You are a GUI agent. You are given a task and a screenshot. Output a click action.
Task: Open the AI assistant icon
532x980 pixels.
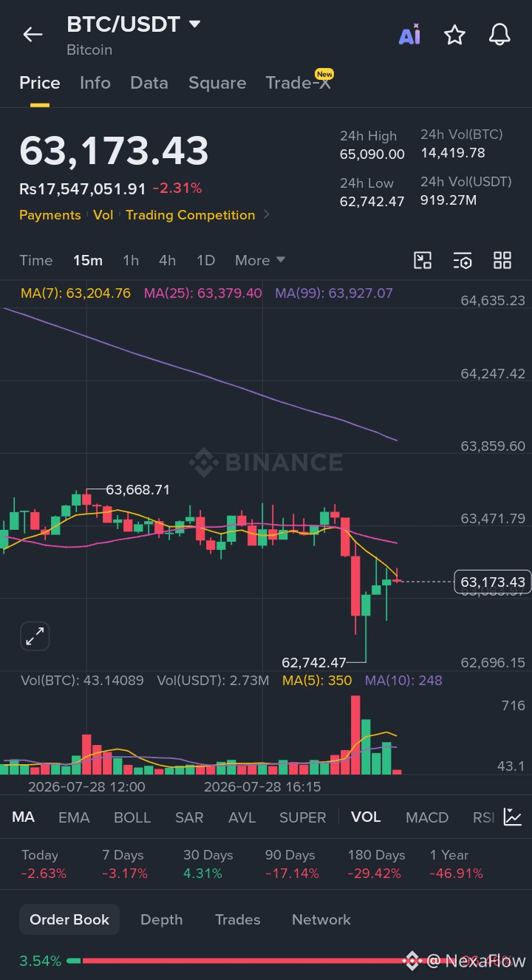(x=409, y=35)
